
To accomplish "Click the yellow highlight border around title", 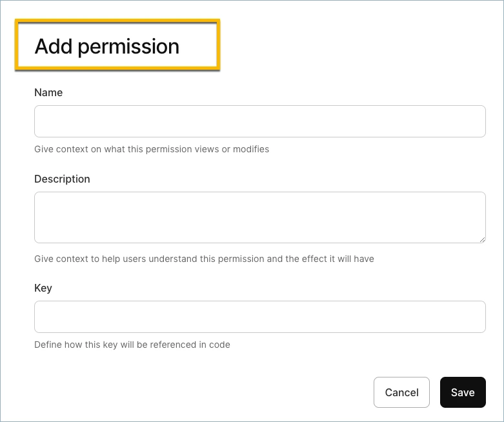I will [117, 21].
